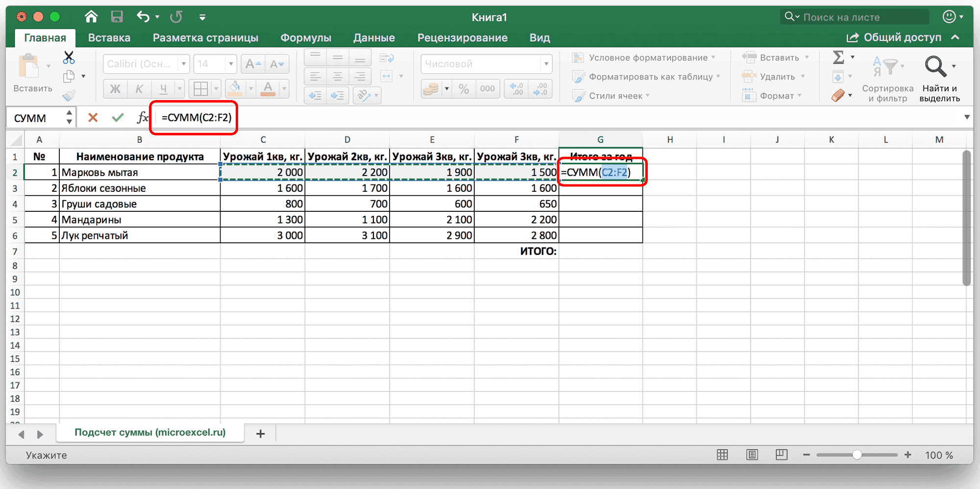The width and height of the screenshot is (980, 489).
Task: Click the AutoSum Σ icon
Action: click(839, 57)
